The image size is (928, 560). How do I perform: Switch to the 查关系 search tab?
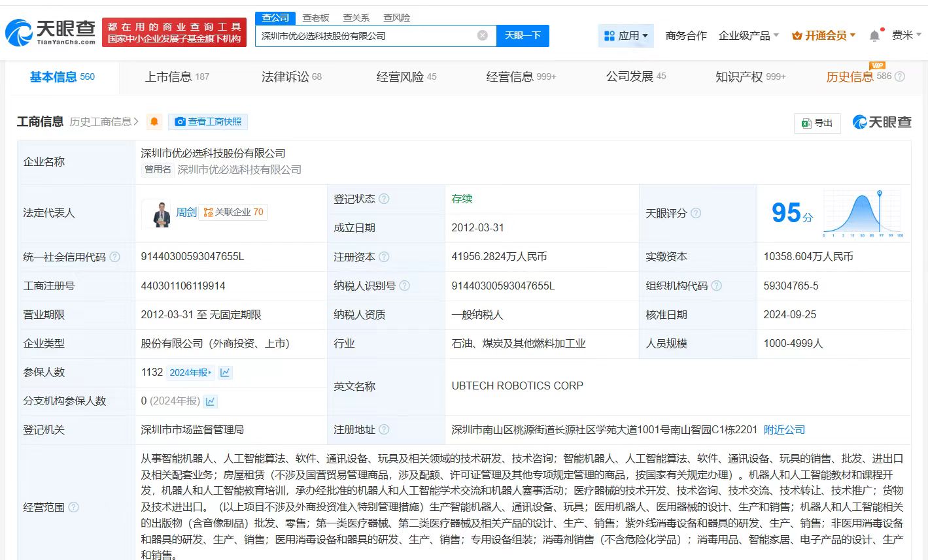(356, 18)
